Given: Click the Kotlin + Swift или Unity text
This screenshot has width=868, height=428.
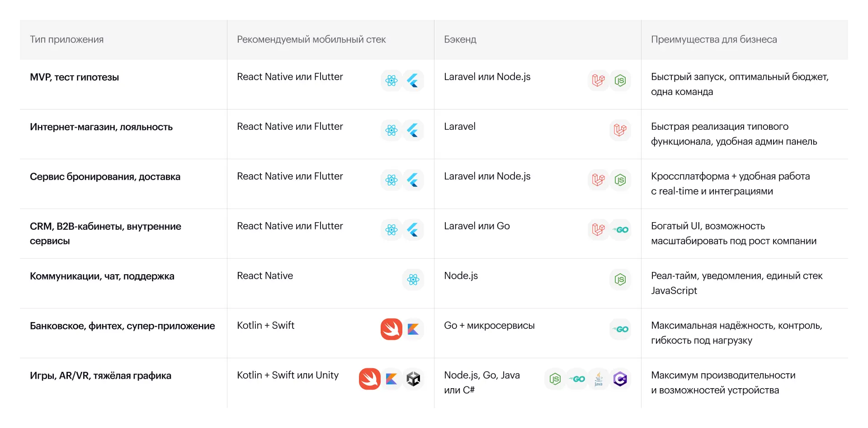Looking at the screenshot, I should tap(288, 375).
